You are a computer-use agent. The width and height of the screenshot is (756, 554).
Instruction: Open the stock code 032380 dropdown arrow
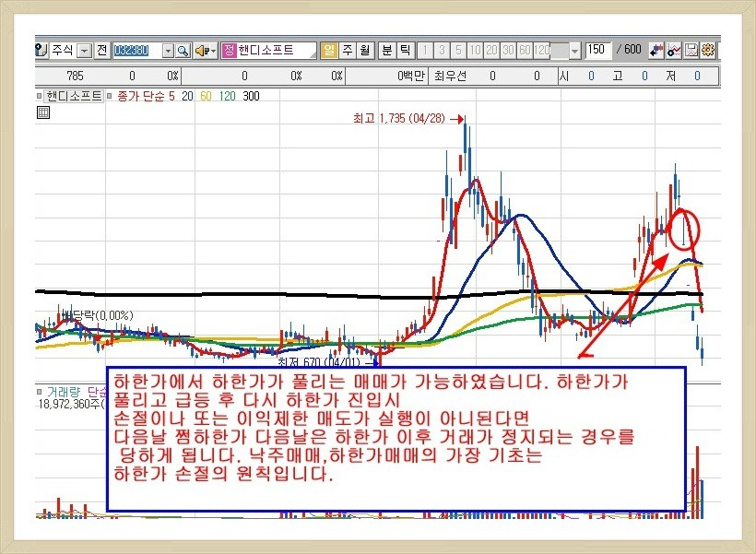[x=168, y=50]
